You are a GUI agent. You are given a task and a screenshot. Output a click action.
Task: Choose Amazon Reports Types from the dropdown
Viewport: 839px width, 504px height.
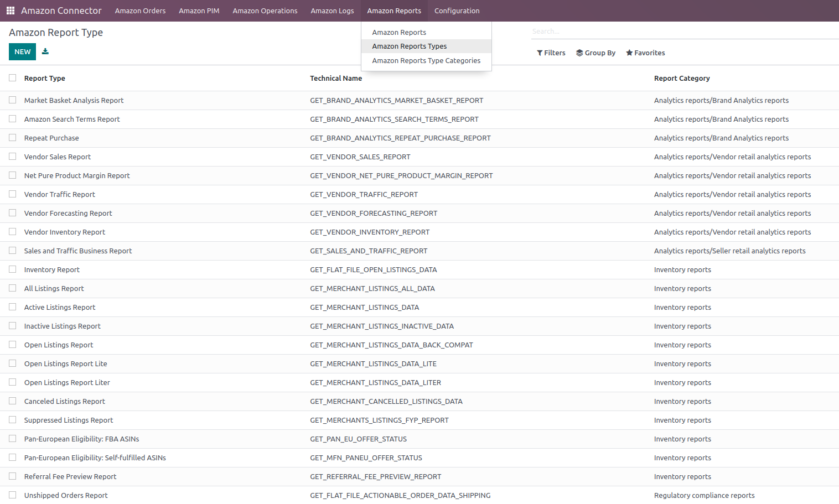[426, 46]
